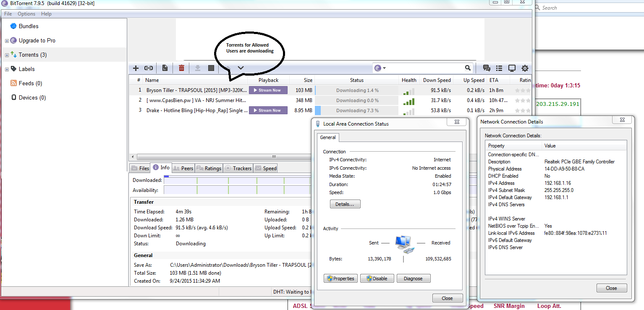Image resolution: width=644 pixels, height=310 pixels.
Task: Click the network computers Activity icon
Action: point(404,244)
